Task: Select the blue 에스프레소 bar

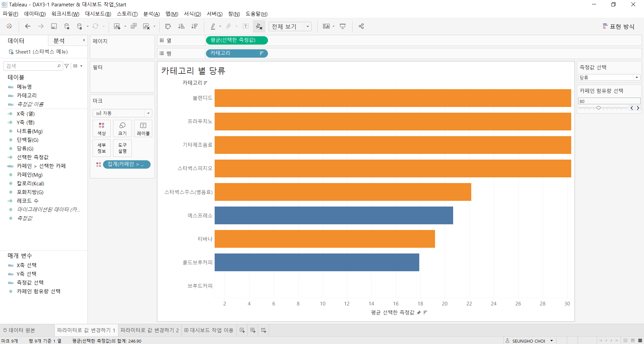Action: 334,215
